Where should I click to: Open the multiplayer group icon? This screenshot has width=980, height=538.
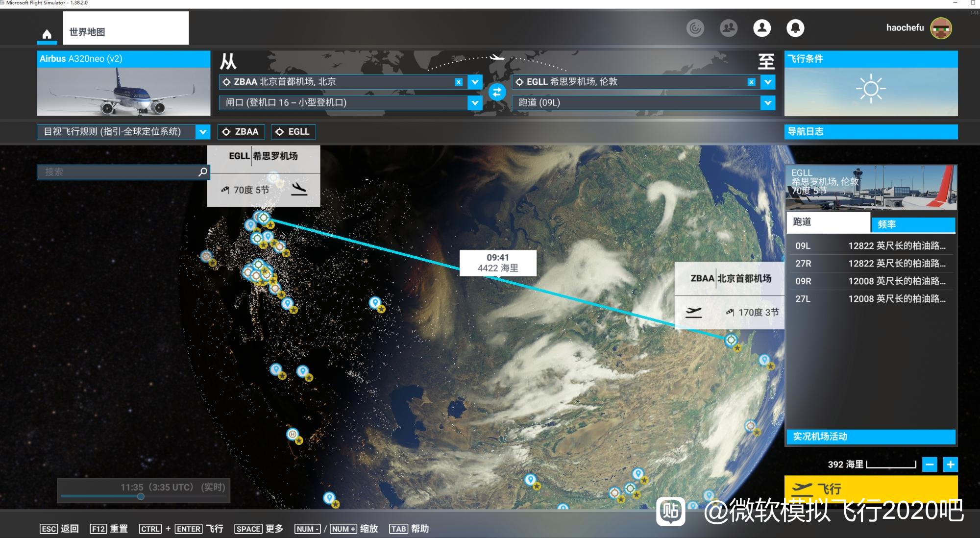tap(729, 28)
